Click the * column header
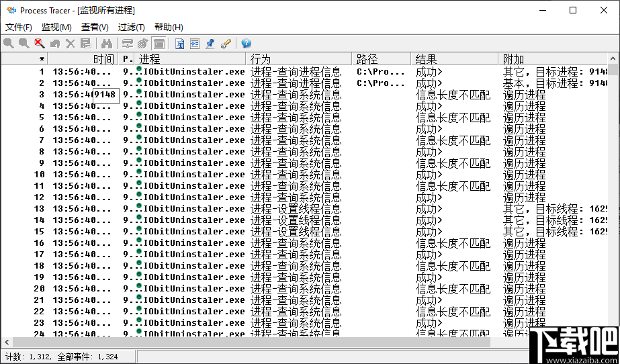Screen dimensions: 620x364 (x=24, y=59)
